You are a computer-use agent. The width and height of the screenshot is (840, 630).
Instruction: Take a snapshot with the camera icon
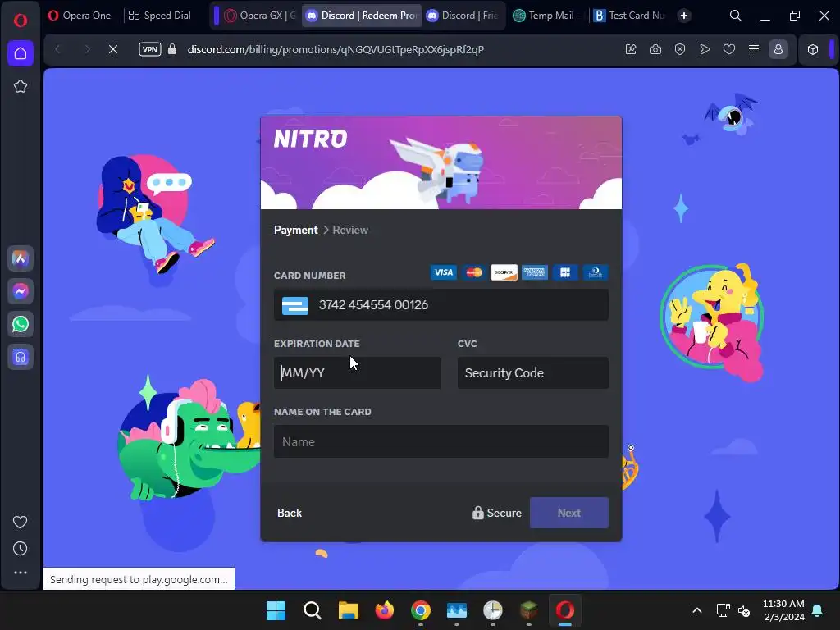pyautogui.click(x=655, y=49)
